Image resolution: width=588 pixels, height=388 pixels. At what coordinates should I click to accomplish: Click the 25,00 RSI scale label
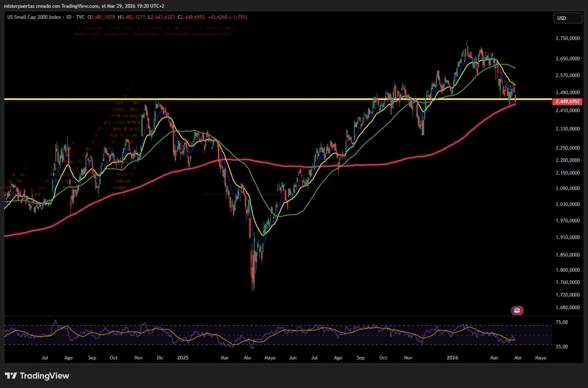click(x=562, y=347)
